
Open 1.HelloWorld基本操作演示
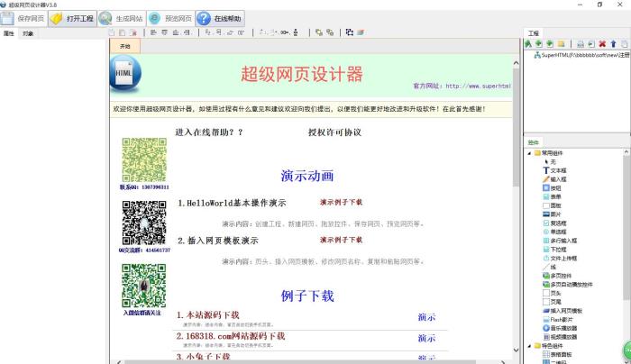[x=232, y=203]
